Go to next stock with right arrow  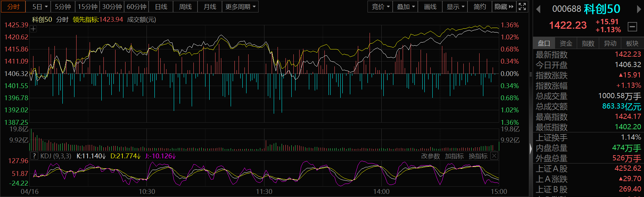coord(638,9)
